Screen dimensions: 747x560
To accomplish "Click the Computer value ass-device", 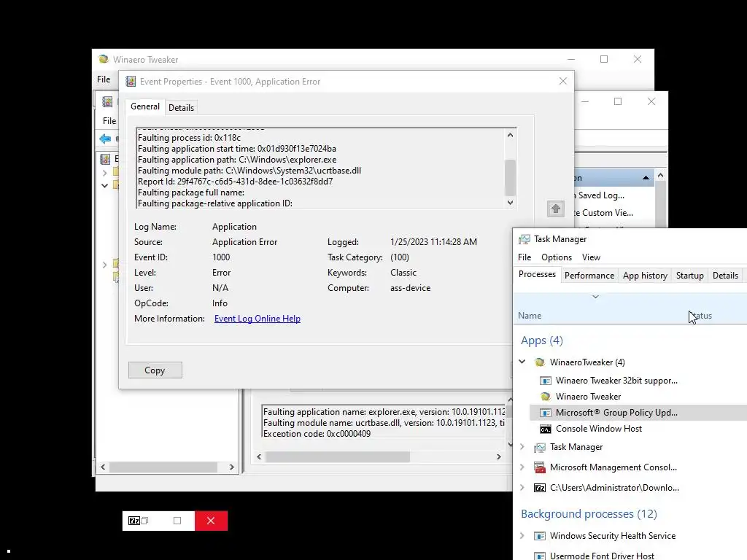I will tap(410, 288).
